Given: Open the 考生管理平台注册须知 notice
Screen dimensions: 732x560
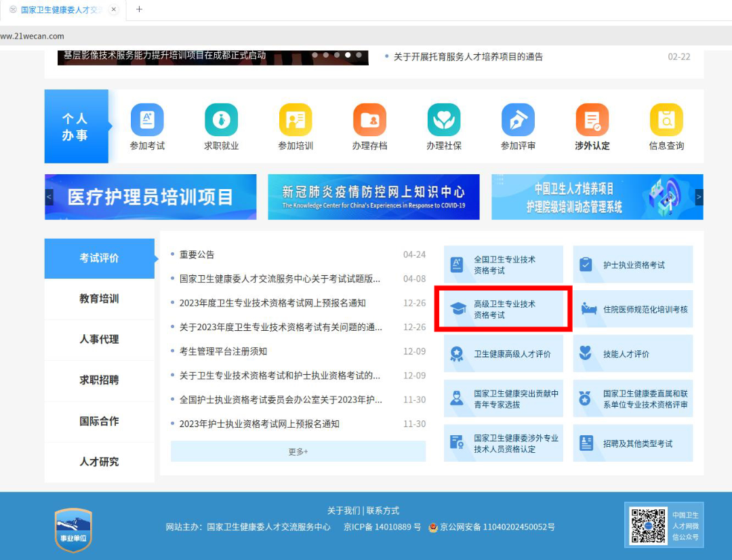Looking at the screenshot, I should (x=223, y=351).
